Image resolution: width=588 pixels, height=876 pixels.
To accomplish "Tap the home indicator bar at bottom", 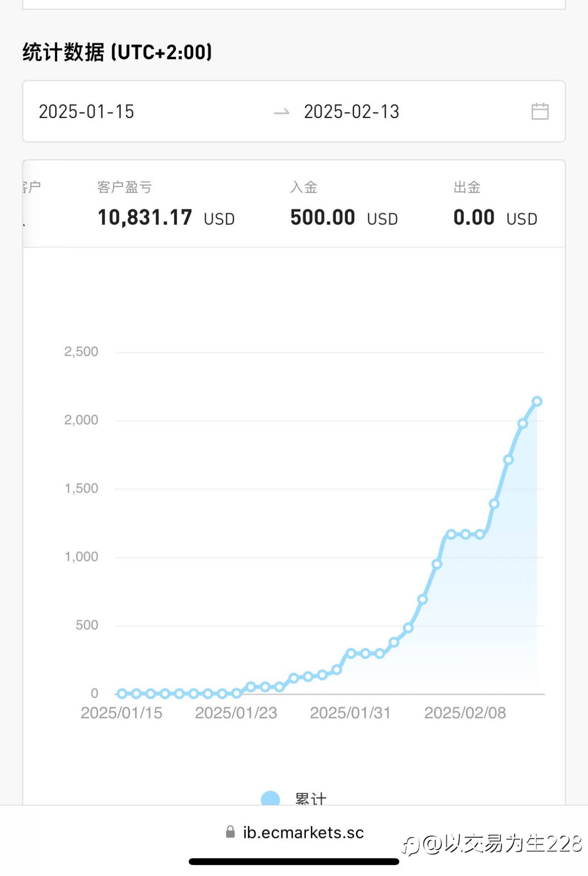I will [x=294, y=862].
